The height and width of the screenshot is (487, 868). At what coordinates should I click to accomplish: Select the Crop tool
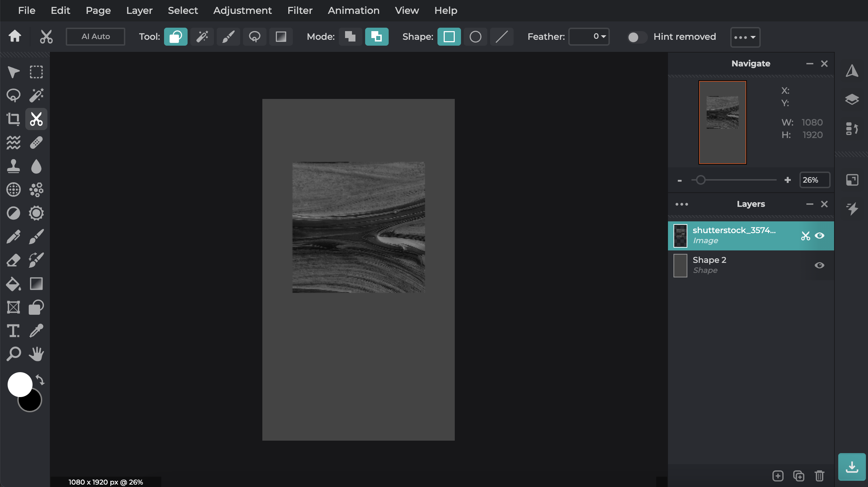[13, 119]
